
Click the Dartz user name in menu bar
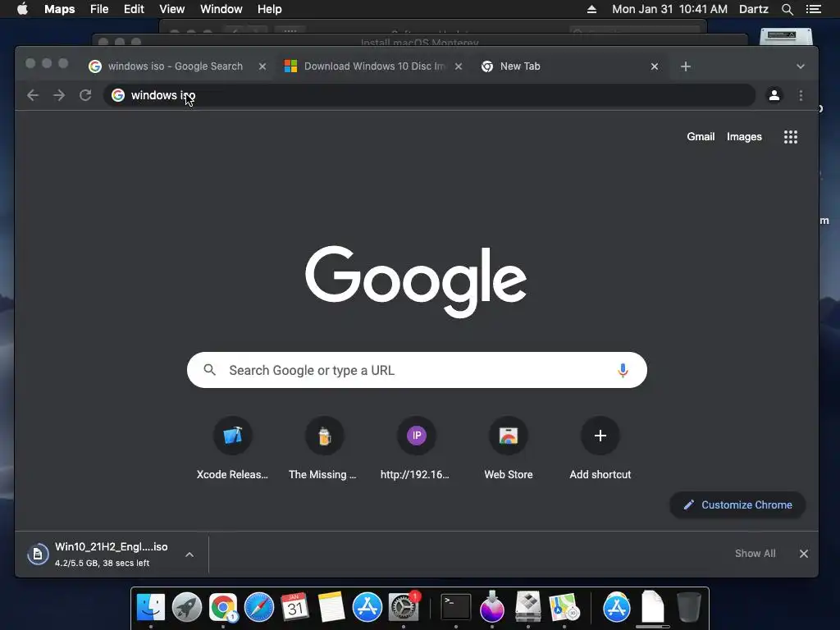[754, 9]
